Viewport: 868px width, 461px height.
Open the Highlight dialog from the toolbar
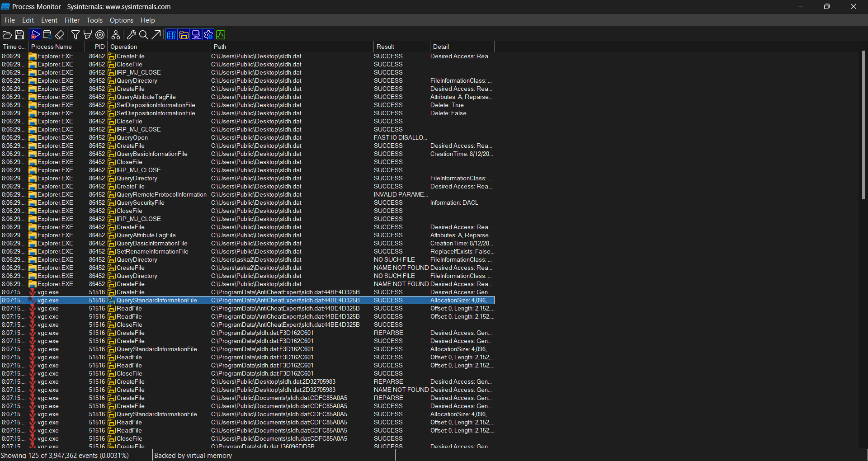88,35
